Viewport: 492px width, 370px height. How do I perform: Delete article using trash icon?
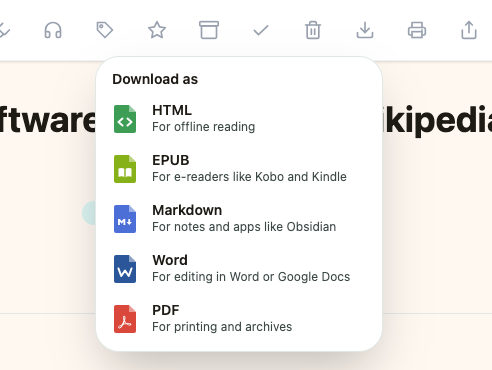(313, 30)
